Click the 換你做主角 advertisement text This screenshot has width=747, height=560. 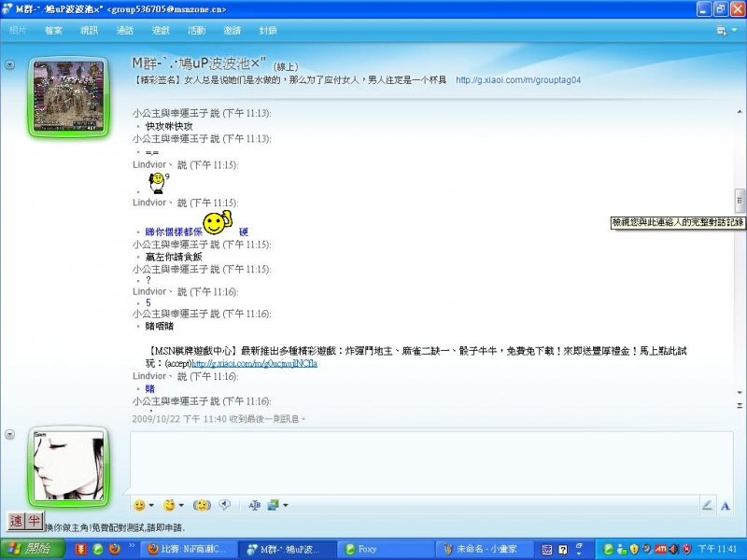[x=115, y=527]
